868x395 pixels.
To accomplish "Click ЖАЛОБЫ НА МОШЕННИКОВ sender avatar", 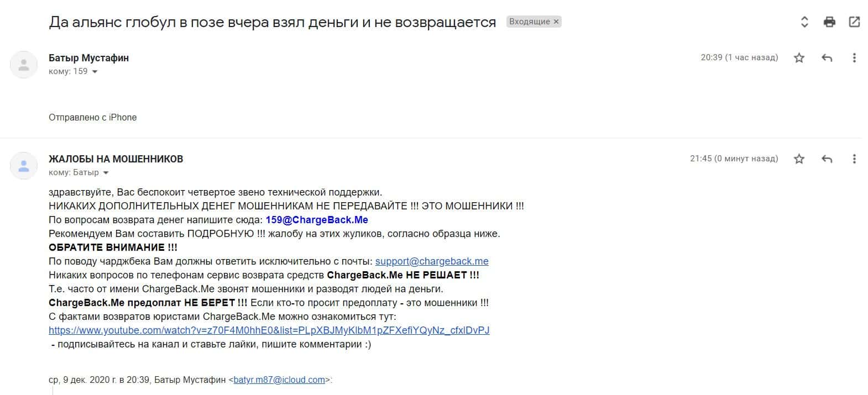I will [24, 166].
